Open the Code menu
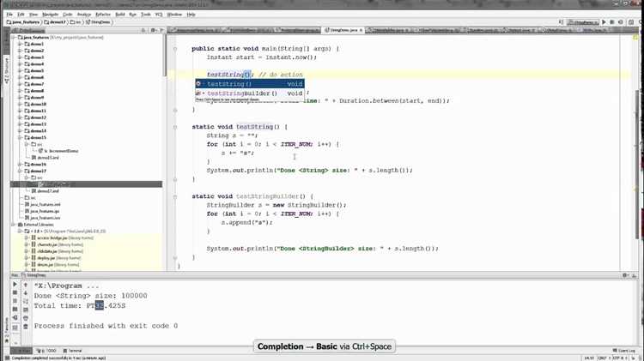The width and height of the screenshot is (644, 361). [67, 15]
